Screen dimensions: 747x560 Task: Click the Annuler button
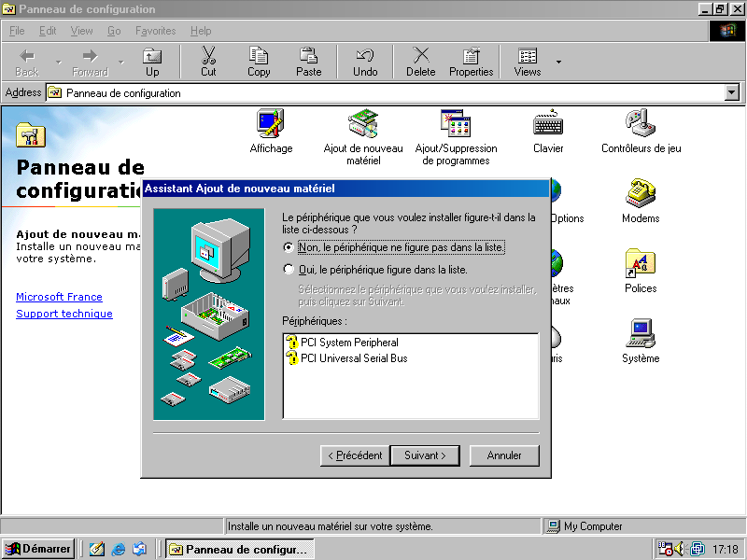pos(504,455)
